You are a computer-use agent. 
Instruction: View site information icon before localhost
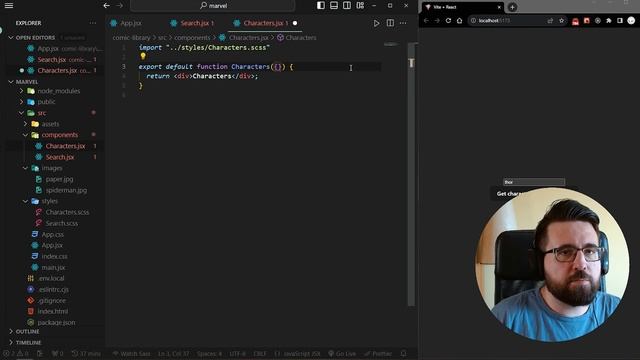[473, 20]
